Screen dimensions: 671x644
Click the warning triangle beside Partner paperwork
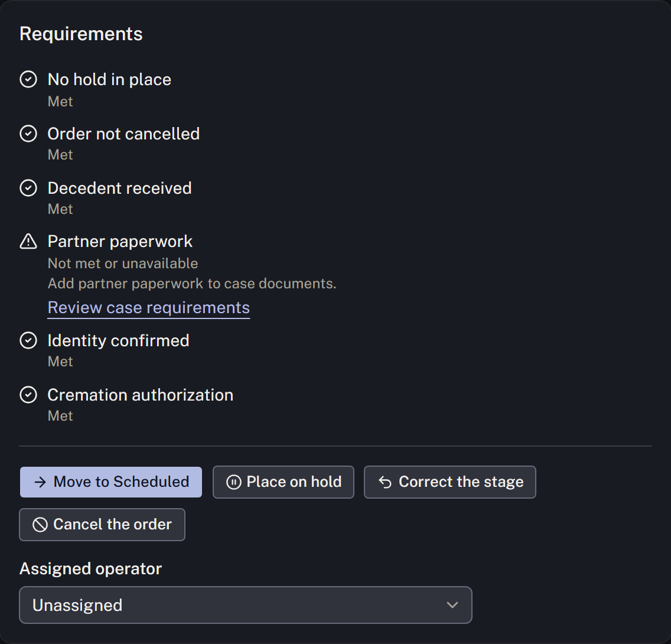coord(28,241)
